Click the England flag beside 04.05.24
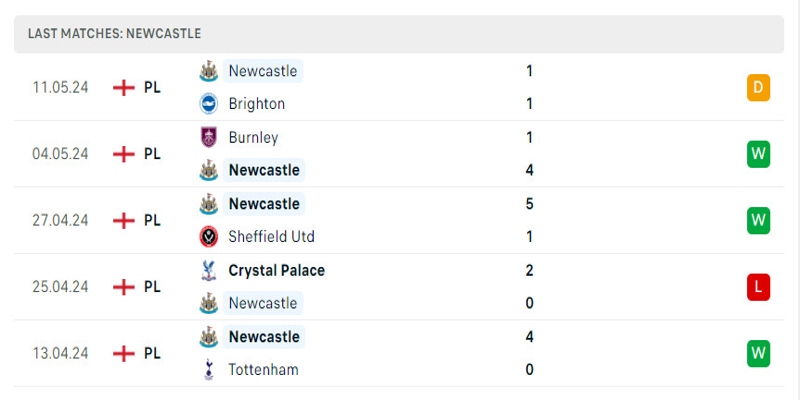The image size is (800, 400). tap(124, 154)
